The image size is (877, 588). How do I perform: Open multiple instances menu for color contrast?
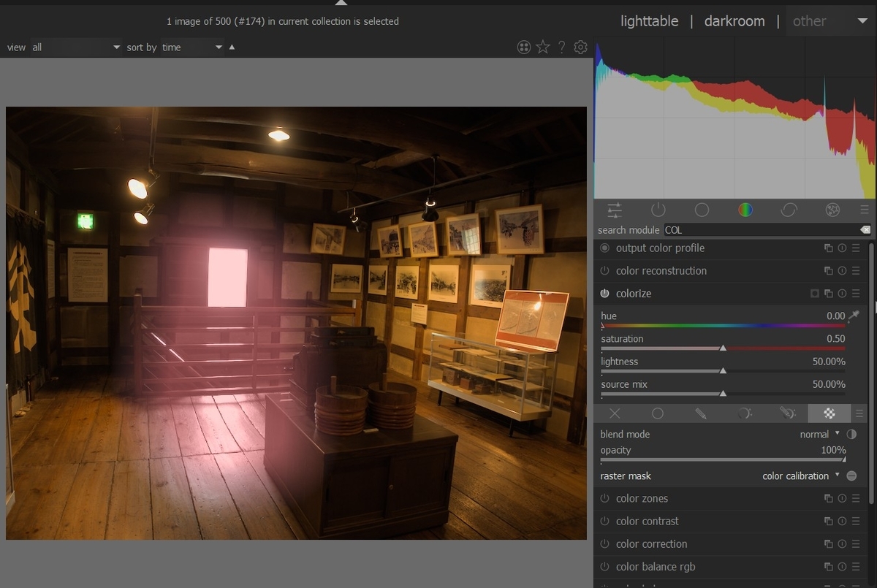click(x=828, y=522)
